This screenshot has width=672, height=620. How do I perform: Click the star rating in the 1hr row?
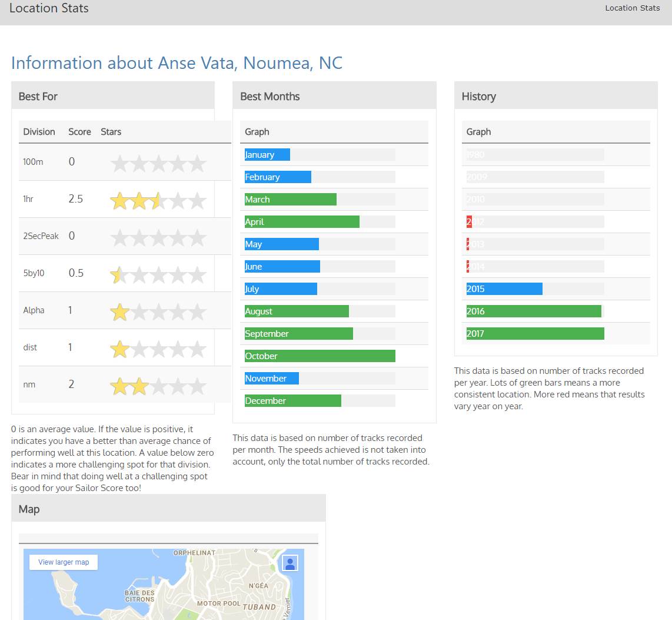click(x=158, y=201)
